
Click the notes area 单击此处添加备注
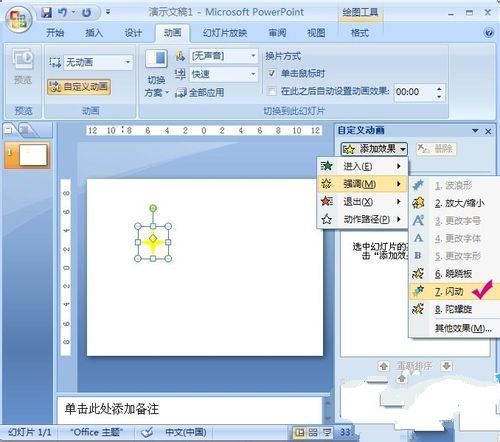[x=189, y=409]
